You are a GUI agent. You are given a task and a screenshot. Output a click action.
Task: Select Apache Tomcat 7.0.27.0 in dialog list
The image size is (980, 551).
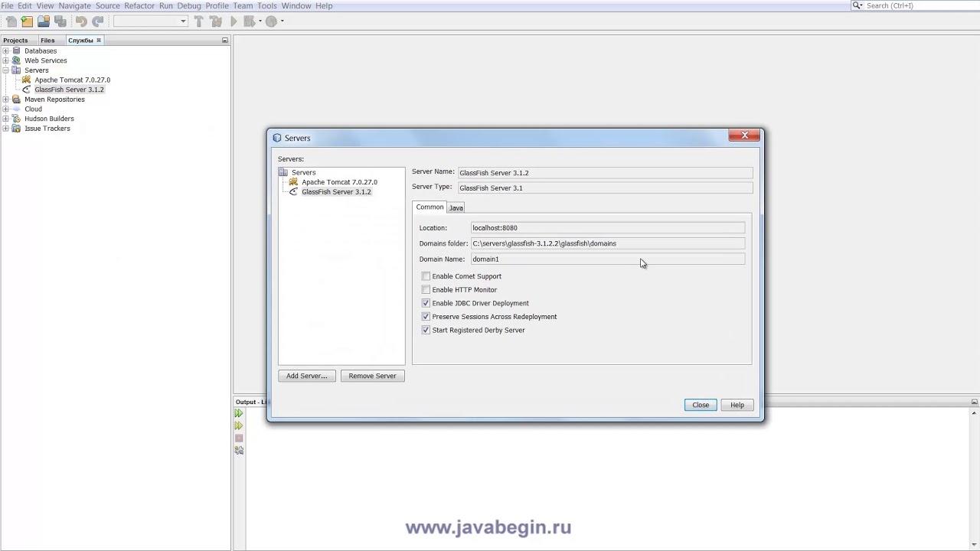click(x=339, y=182)
